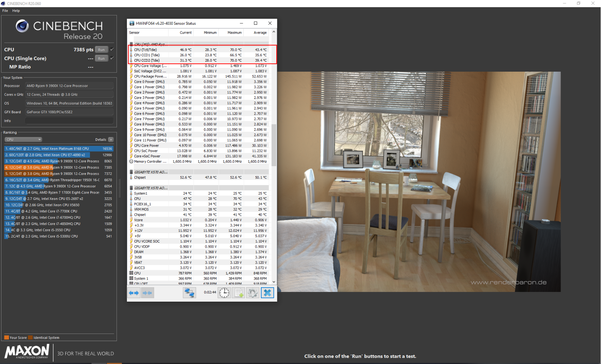Click the Cinebench logo sphere icon
Image resolution: width=601 pixels, height=364 pixels.
coord(22,26)
